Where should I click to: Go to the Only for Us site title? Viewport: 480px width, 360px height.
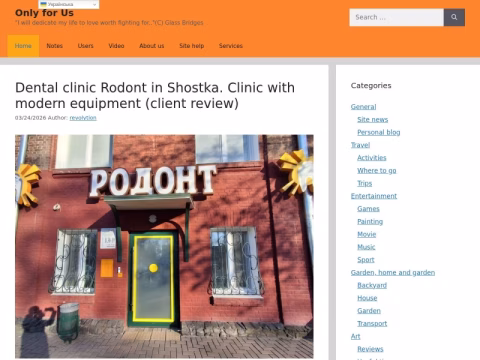[44, 13]
